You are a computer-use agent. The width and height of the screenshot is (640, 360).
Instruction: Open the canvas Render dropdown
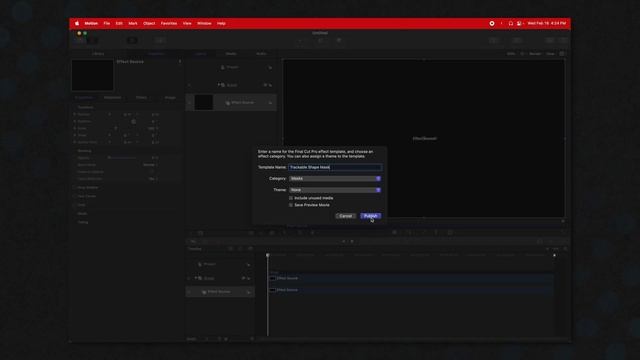click(x=535, y=53)
